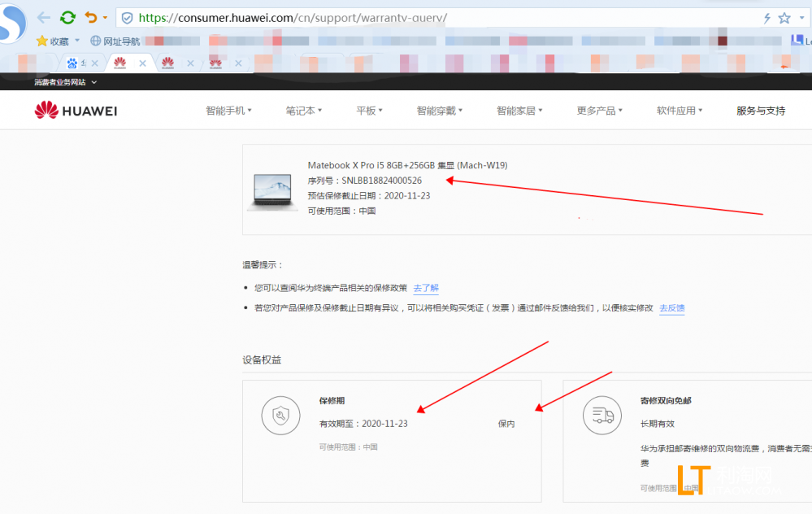Open the 服务与支持 menu item
This screenshot has width=812, height=514.
761,111
